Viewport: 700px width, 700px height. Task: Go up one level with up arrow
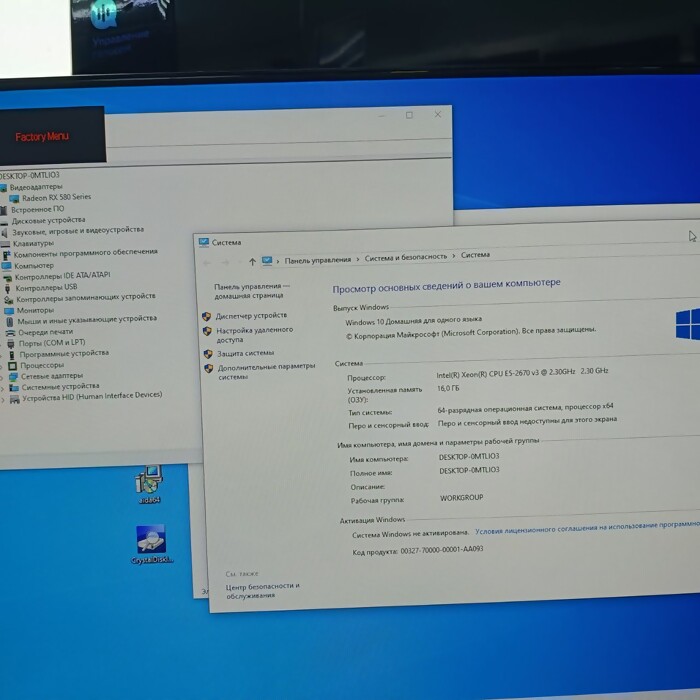click(252, 262)
